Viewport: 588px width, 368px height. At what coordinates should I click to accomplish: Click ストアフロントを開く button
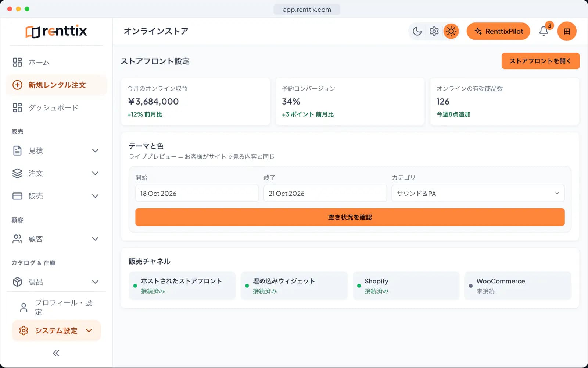[541, 61]
